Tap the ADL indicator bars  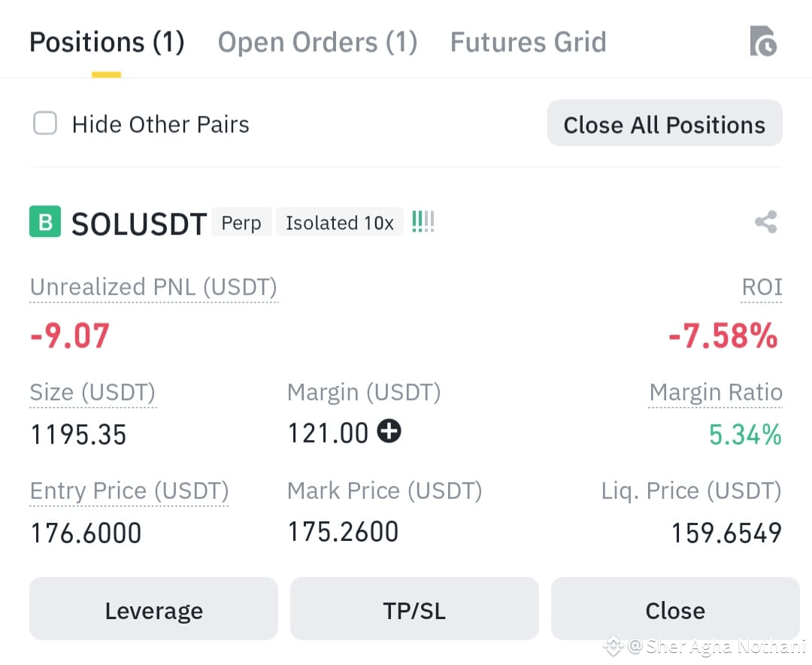[x=423, y=222]
